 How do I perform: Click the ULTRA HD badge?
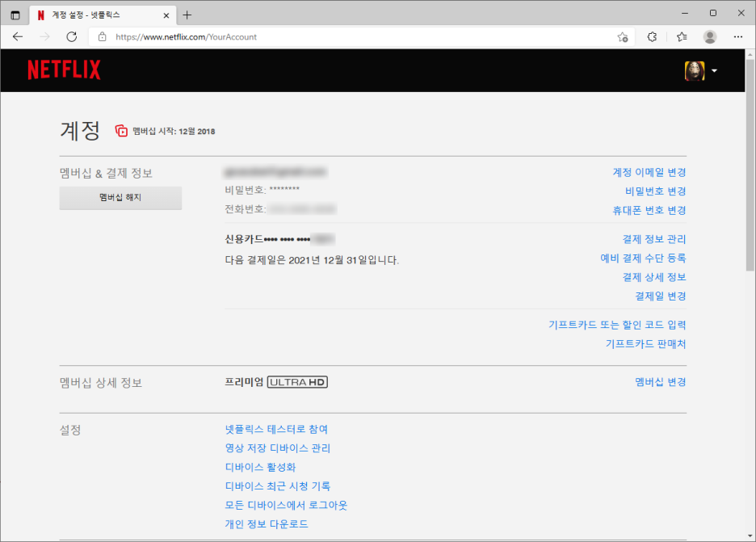(x=297, y=382)
